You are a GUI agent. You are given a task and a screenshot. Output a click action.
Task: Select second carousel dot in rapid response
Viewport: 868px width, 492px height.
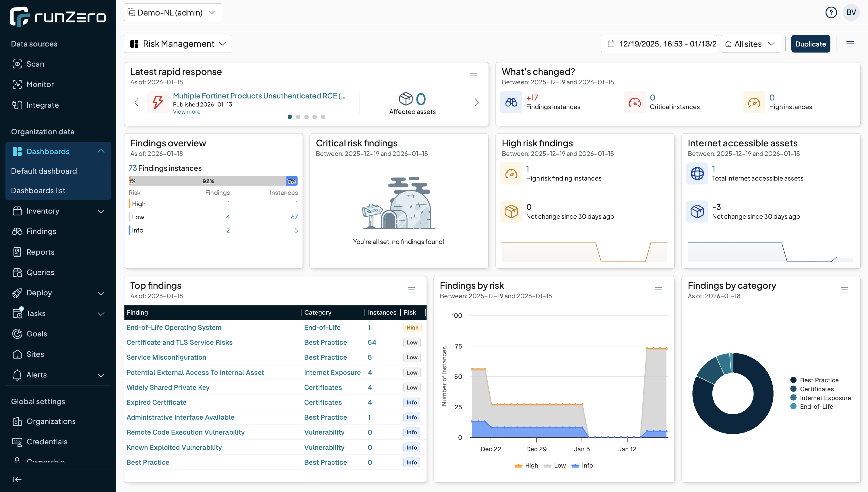[x=298, y=117]
